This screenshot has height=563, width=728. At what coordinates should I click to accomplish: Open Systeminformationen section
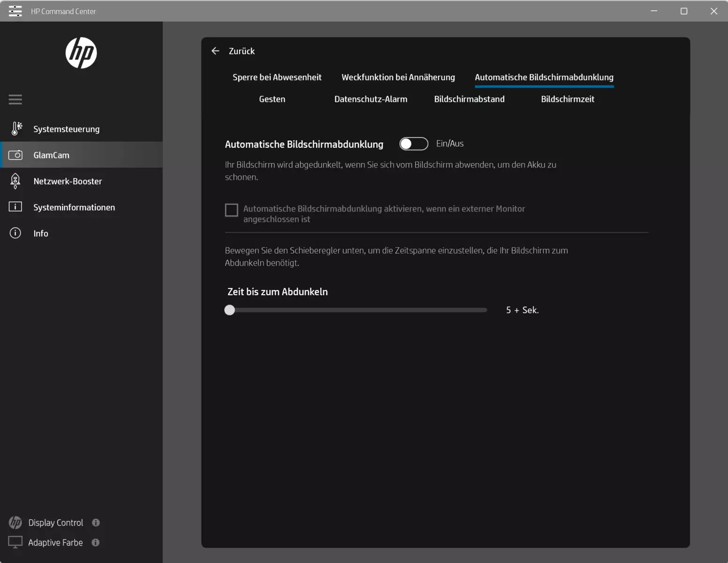pos(81,207)
